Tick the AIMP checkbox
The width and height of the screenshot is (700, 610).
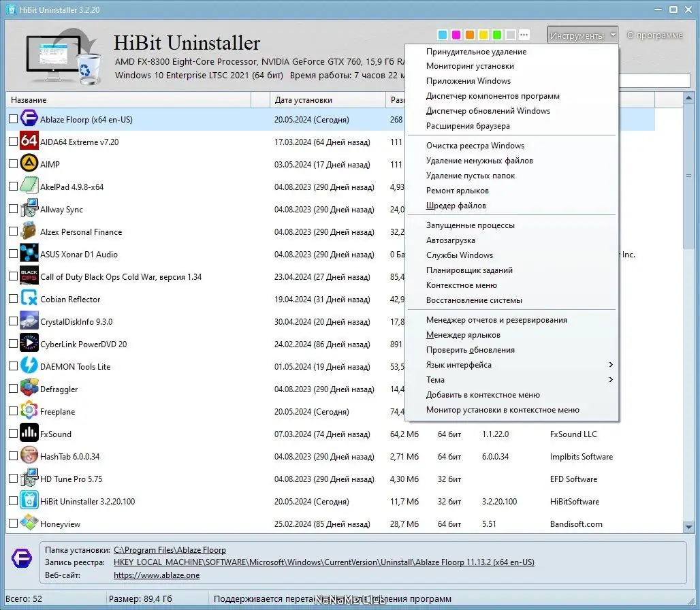(14, 164)
